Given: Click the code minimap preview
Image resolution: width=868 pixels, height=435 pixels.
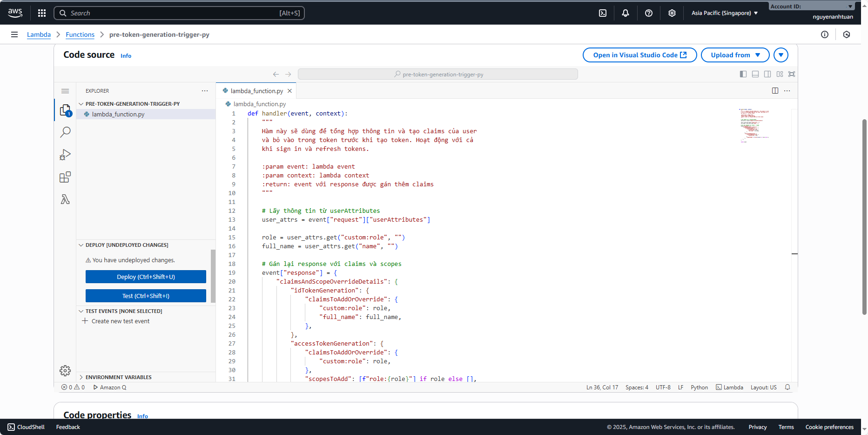Looking at the screenshot, I should pyautogui.click(x=754, y=126).
